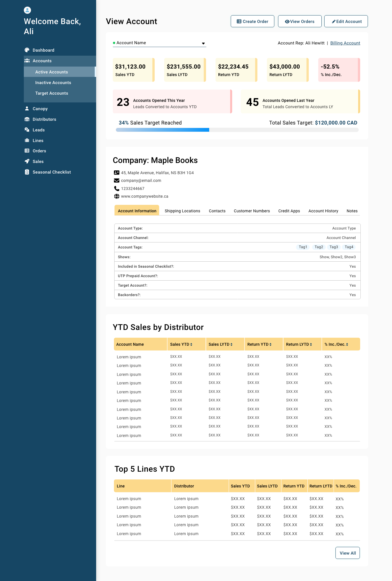The width and height of the screenshot is (392, 581).
Task: Click the phone icon beside 1233244667
Action: [x=117, y=188]
